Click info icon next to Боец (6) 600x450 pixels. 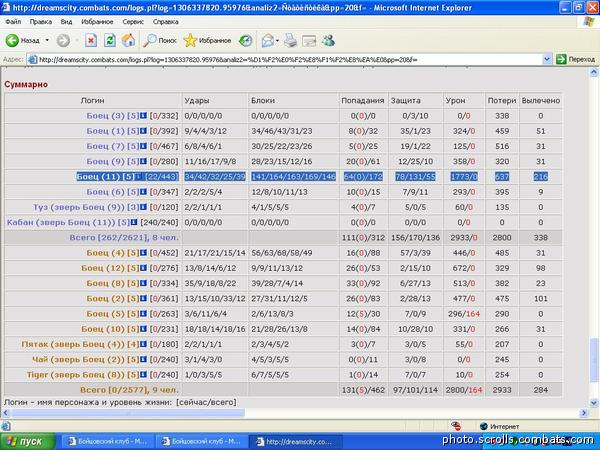coord(143,192)
